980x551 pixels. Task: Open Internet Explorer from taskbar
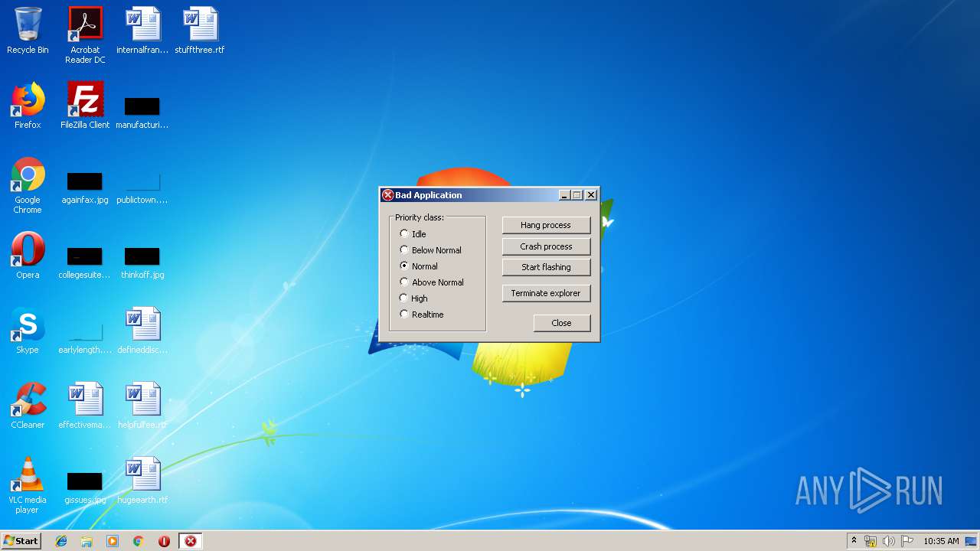[61, 541]
